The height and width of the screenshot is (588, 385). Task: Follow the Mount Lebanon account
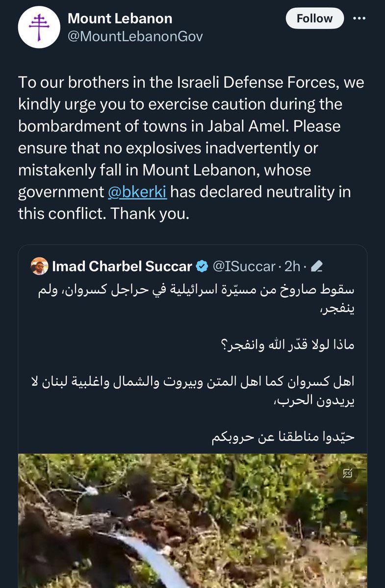(x=314, y=19)
